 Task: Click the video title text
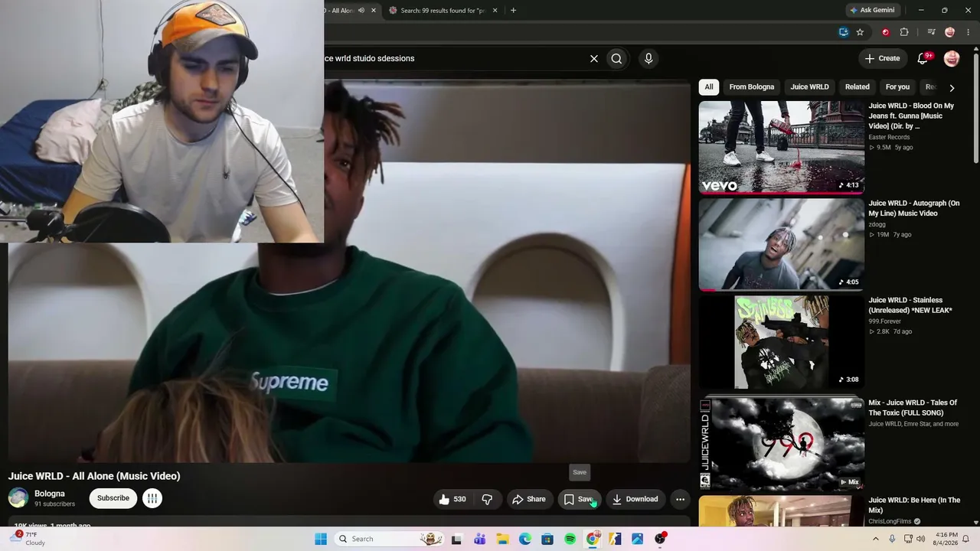pos(94,476)
